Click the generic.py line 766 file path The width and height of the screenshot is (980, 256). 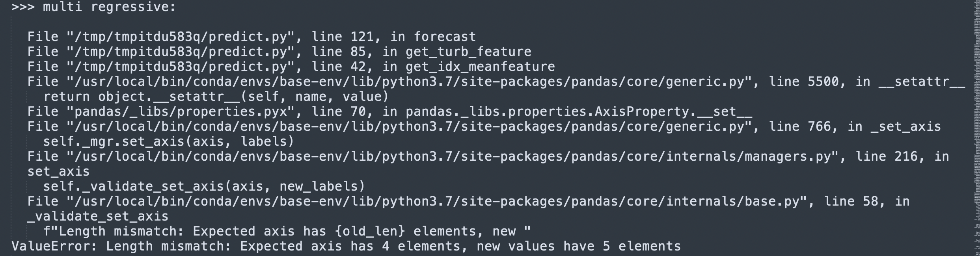click(x=409, y=126)
